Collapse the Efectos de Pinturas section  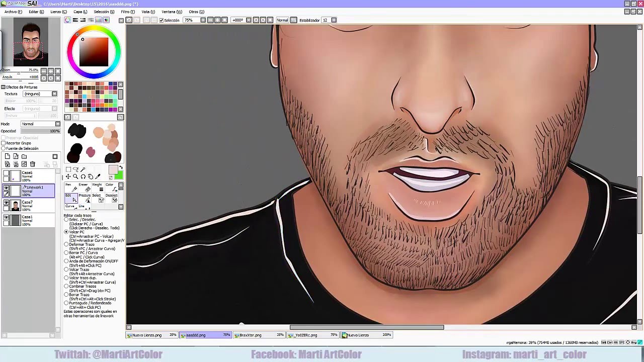click(3, 87)
